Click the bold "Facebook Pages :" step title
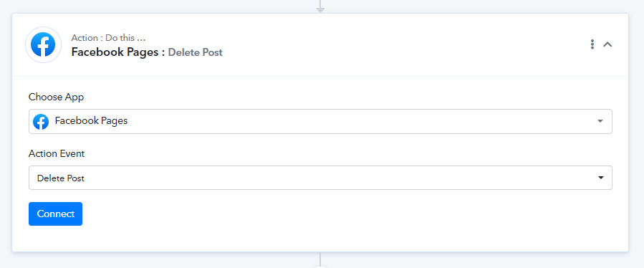 click(x=118, y=52)
